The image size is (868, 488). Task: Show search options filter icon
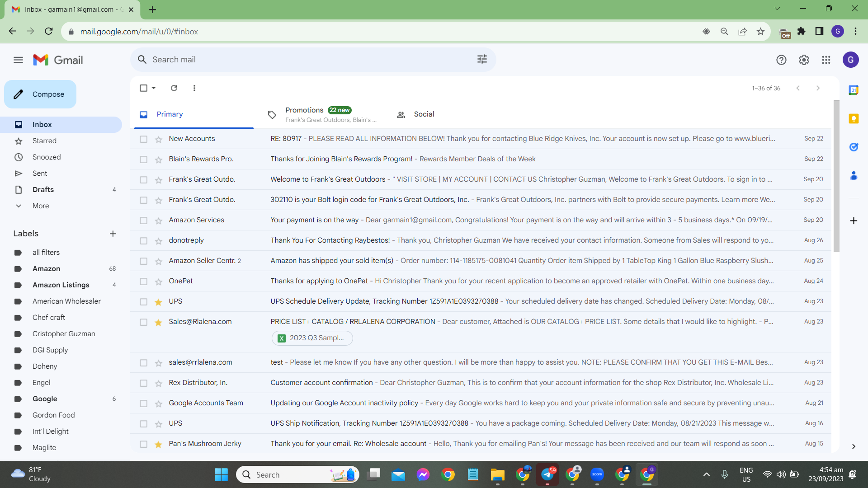[x=482, y=59]
